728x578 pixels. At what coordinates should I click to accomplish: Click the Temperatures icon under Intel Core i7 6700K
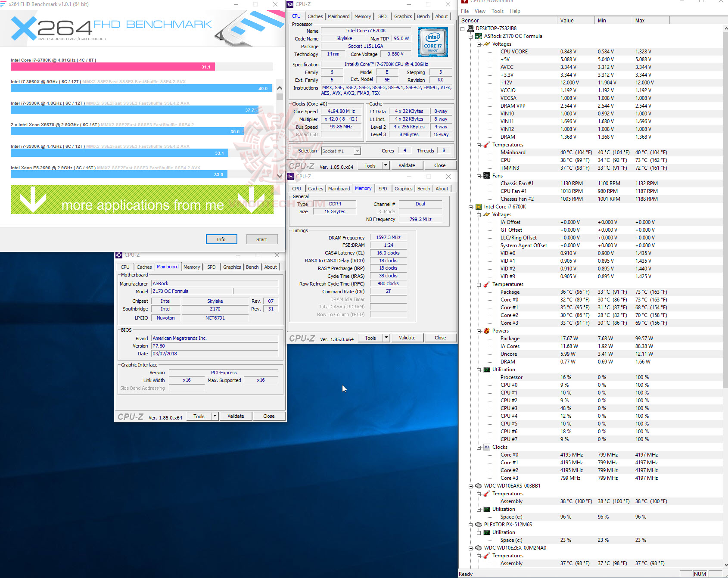487,284
